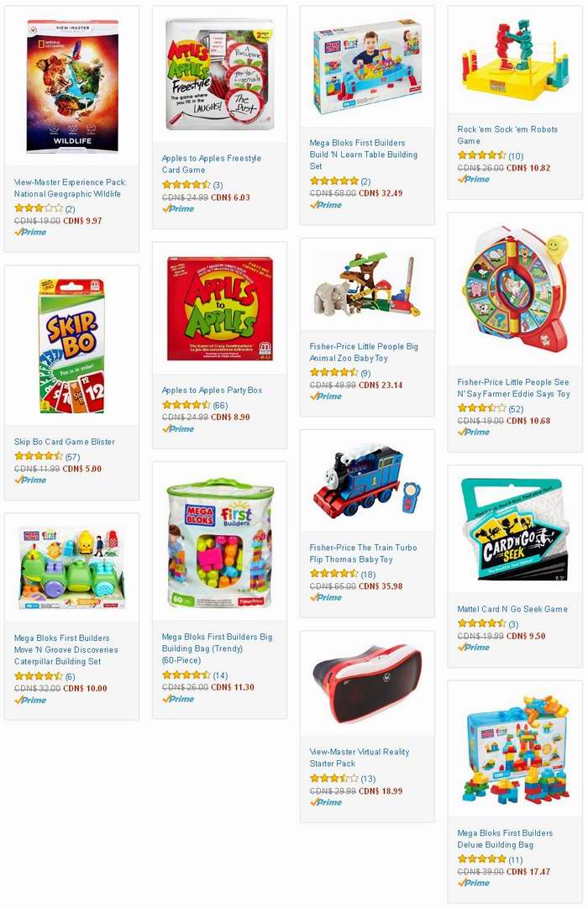Click the Rock 'em Sock 'em Robots picture
588x908 pixels.
[x=515, y=59]
